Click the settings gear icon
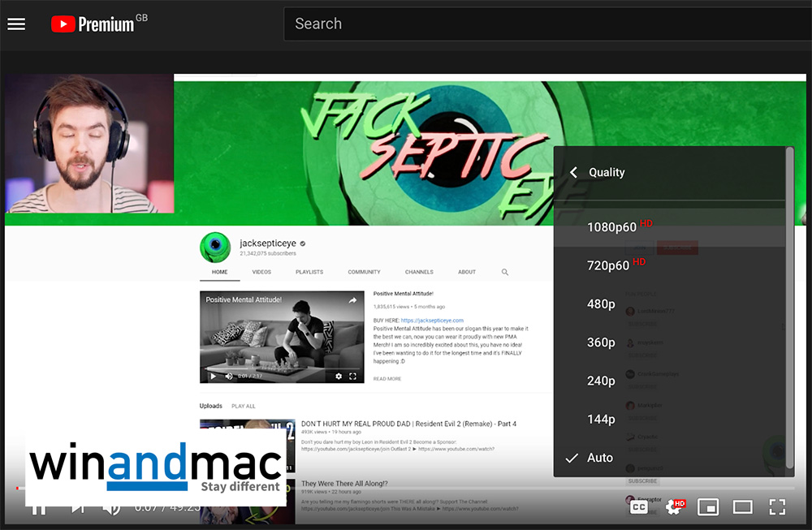This screenshot has width=812, height=530. click(673, 507)
